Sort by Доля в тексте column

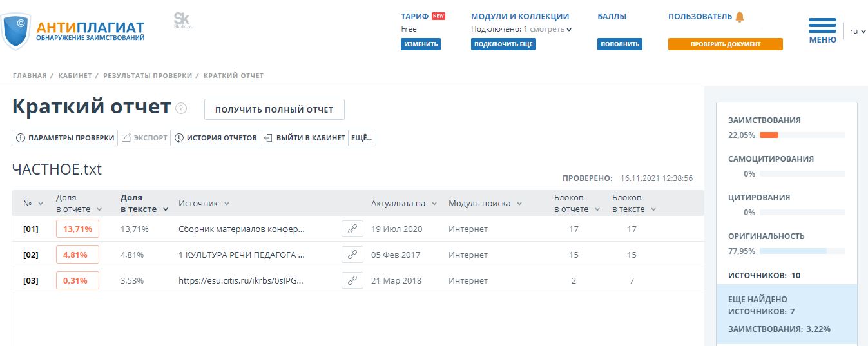pyautogui.click(x=144, y=203)
